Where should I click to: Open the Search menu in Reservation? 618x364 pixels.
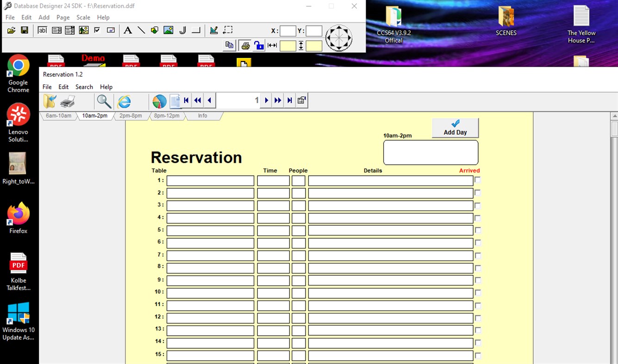coord(84,86)
